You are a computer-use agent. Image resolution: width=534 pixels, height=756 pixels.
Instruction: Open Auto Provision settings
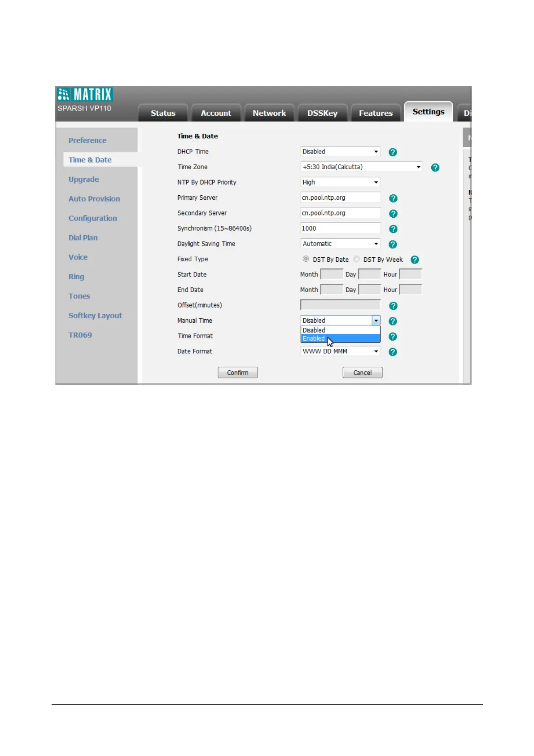click(94, 199)
